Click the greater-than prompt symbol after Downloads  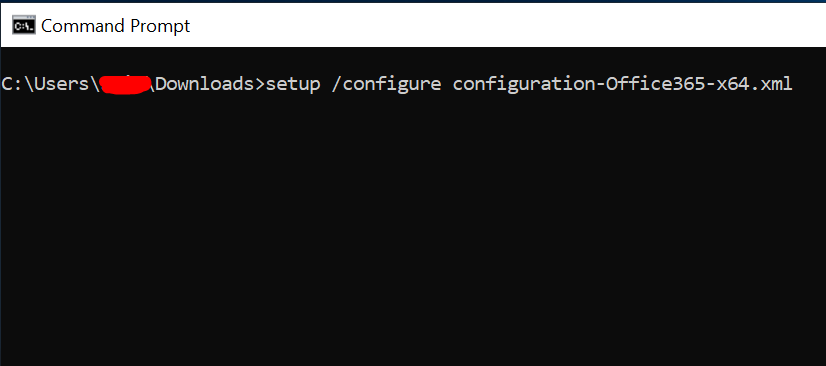coord(260,84)
